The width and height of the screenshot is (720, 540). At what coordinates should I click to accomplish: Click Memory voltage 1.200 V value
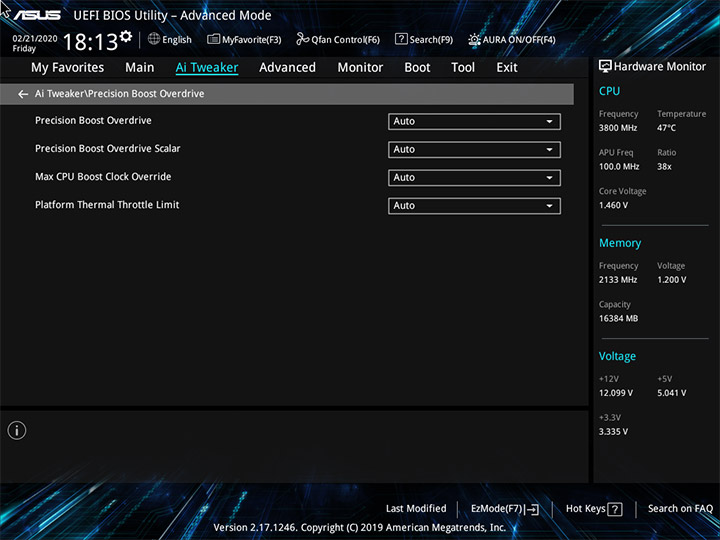click(671, 280)
